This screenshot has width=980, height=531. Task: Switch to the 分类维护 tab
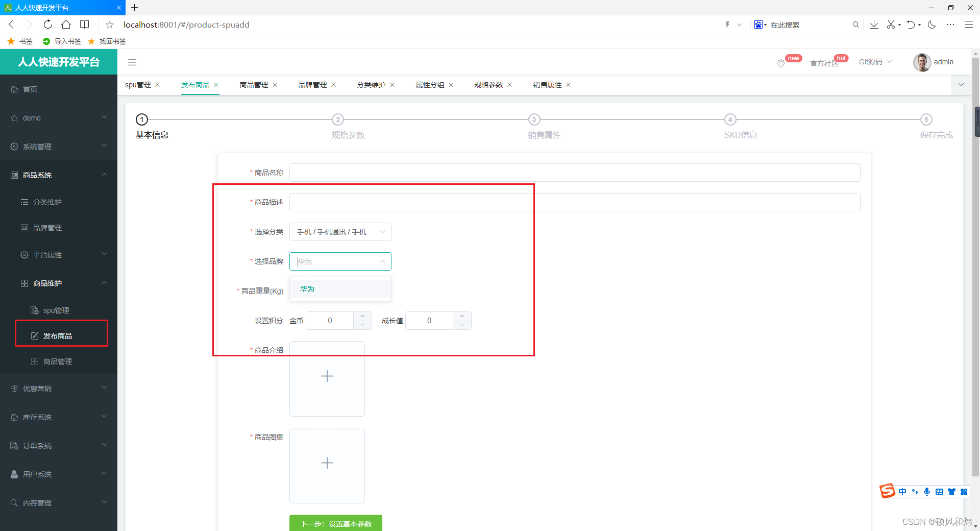371,85
